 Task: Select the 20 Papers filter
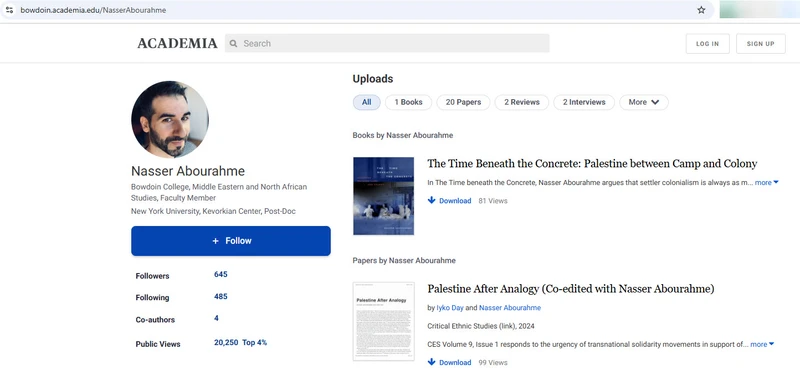[463, 102]
